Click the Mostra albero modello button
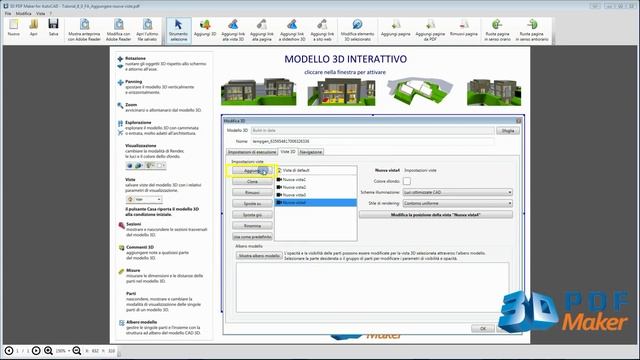Image resolution: width=640 pixels, height=360 pixels. point(259,256)
